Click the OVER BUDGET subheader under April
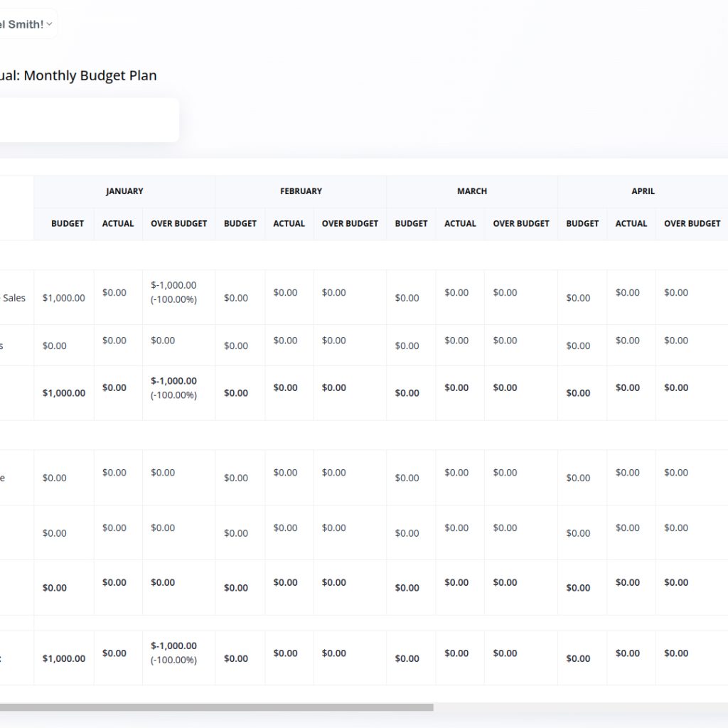 pyautogui.click(x=692, y=223)
